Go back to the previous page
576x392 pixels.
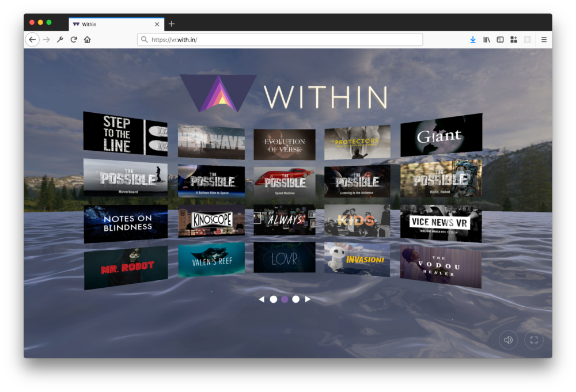pyautogui.click(x=32, y=40)
